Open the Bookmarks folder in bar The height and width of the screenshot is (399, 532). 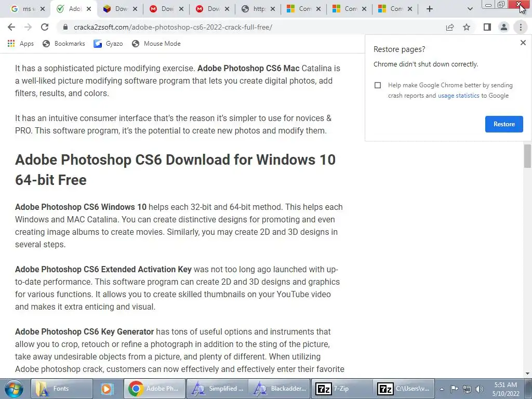click(x=64, y=44)
